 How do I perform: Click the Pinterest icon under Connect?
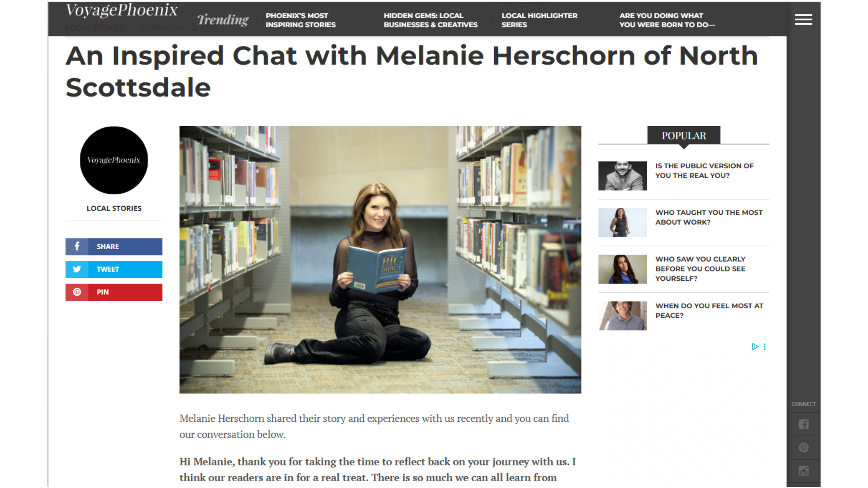coord(804,447)
